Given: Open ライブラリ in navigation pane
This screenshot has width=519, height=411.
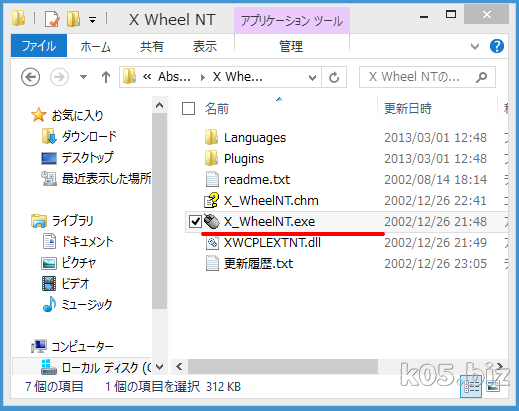Looking at the screenshot, I should pyautogui.click(x=72, y=221).
